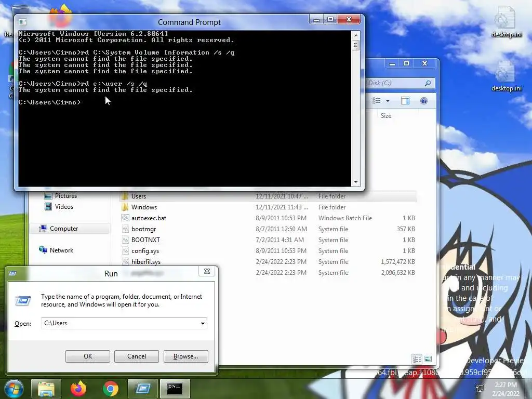This screenshot has height=399, width=532.
Task: Open File Explorer from the taskbar
Action: point(46,389)
